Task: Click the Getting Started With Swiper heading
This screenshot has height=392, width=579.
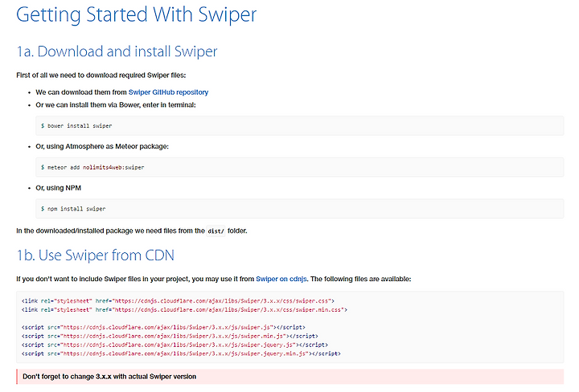Action: 136,14
